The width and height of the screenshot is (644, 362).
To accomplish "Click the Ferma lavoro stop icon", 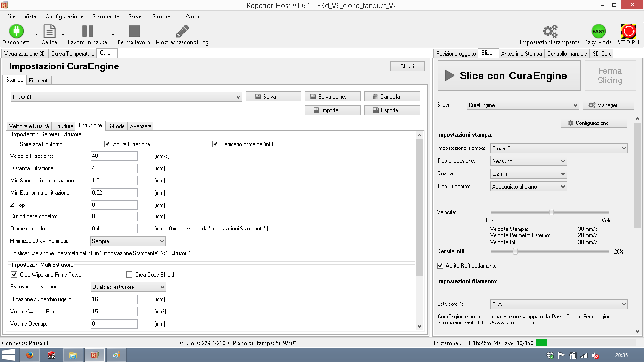I will click(134, 31).
